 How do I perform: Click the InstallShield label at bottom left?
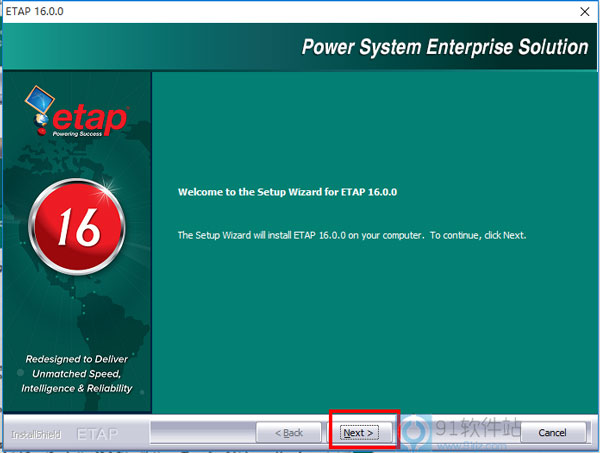(x=37, y=435)
